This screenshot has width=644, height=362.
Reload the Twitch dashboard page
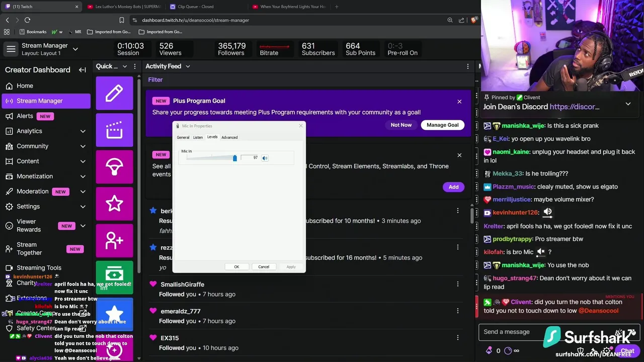(27, 20)
